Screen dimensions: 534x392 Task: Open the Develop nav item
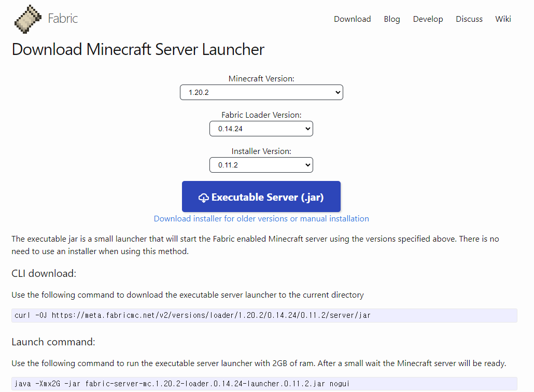coord(428,19)
